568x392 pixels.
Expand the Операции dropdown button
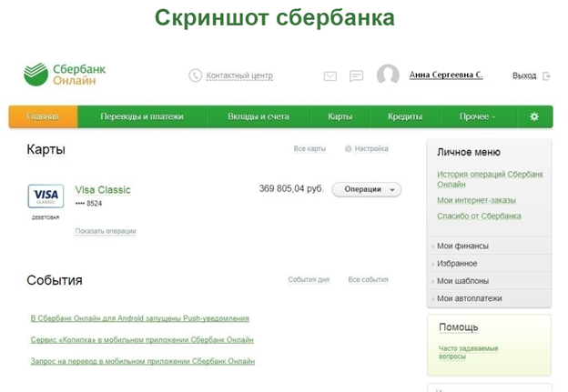(367, 189)
